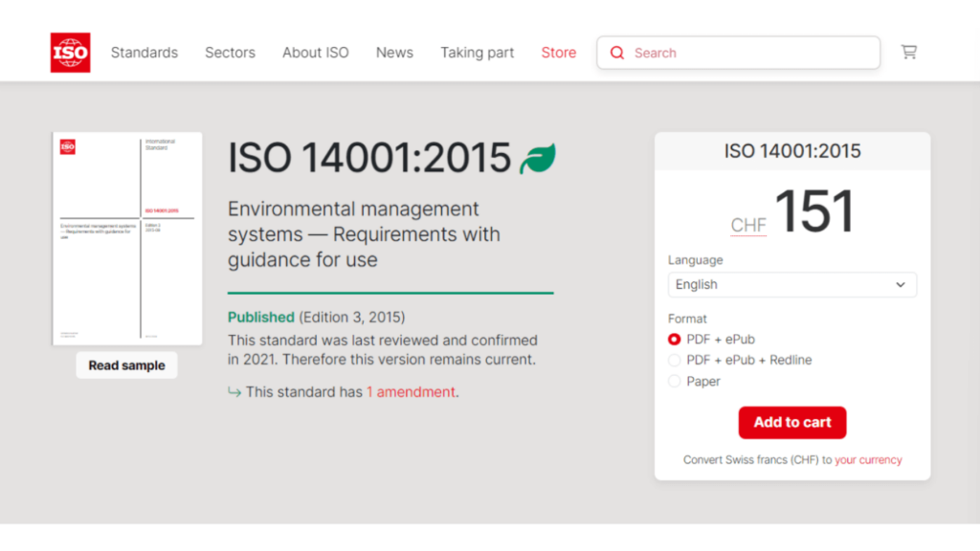Click the Language label above dropdown
The image size is (980, 551).
click(695, 260)
